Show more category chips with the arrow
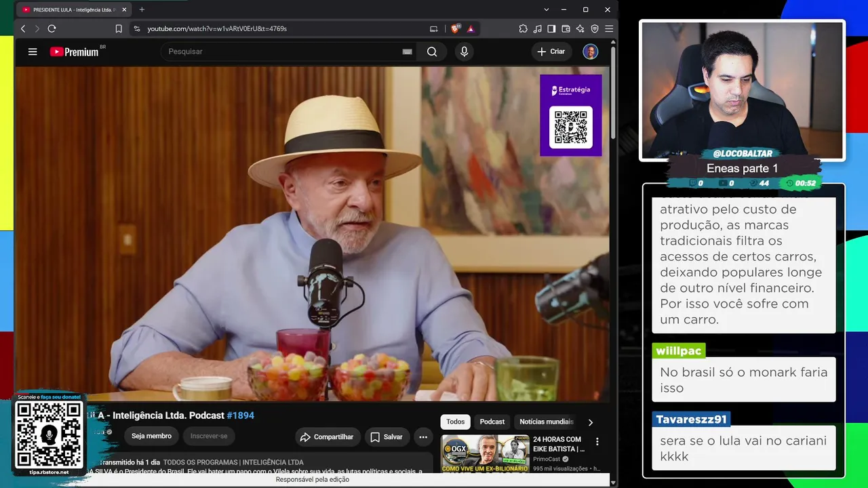Image resolution: width=868 pixels, height=488 pixels. (x=590, y=422)
